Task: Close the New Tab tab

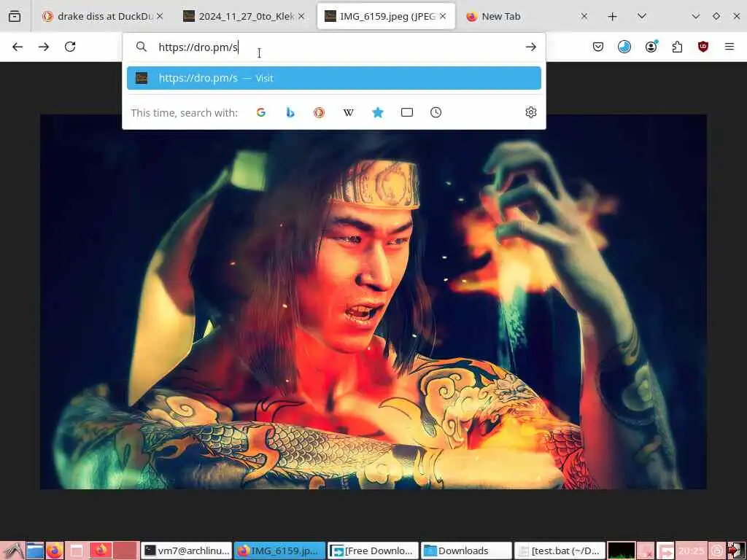Action: tap(584, 16)
